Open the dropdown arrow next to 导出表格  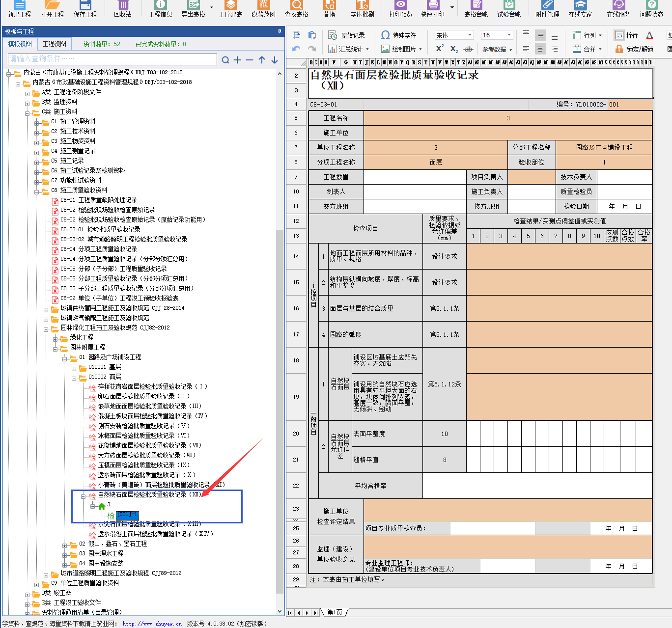[212, 7]
